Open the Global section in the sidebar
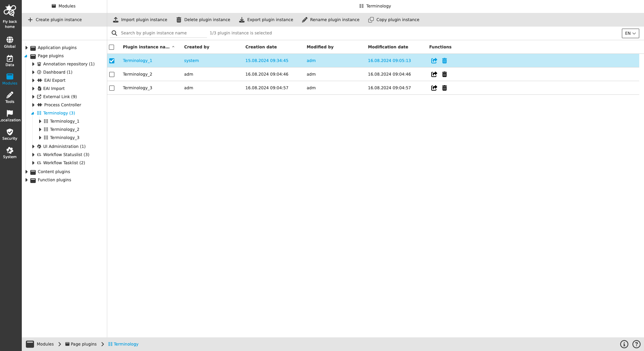The width and height of the screenshot is (644, 351). [x=10, y=42]
